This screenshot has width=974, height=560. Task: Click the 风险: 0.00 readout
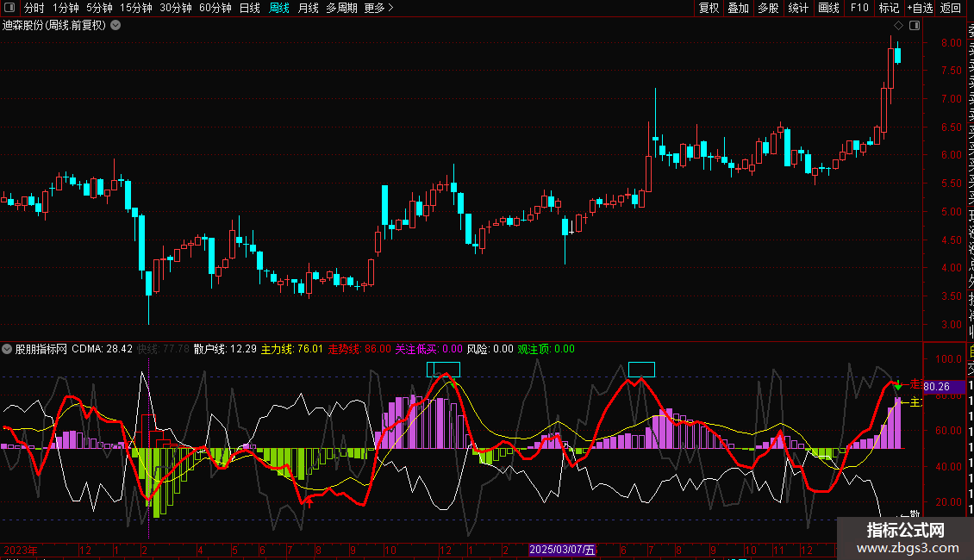click(x=490, y=349)
